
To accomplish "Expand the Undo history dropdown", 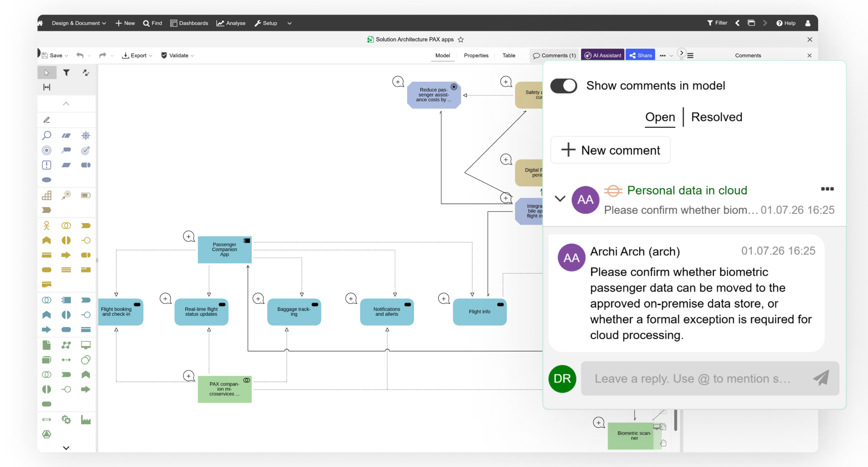I will tap(89, 56).
